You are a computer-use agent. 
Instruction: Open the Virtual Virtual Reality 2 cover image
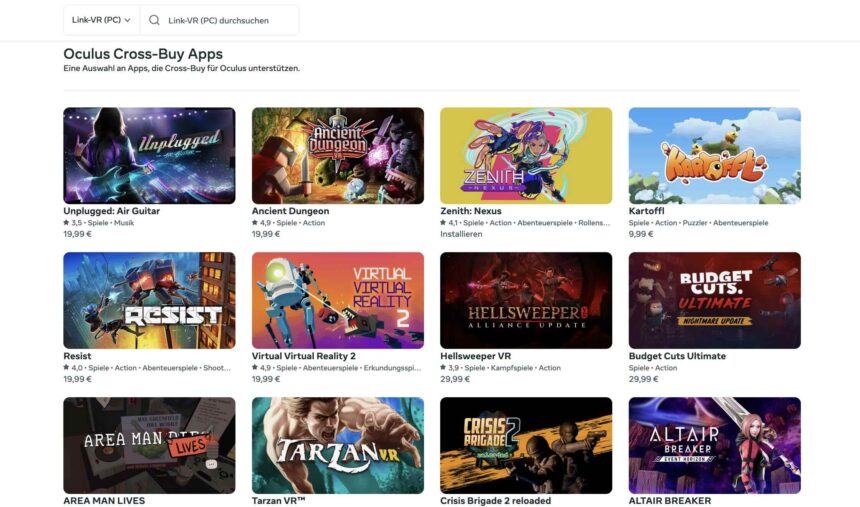(338, 301)
